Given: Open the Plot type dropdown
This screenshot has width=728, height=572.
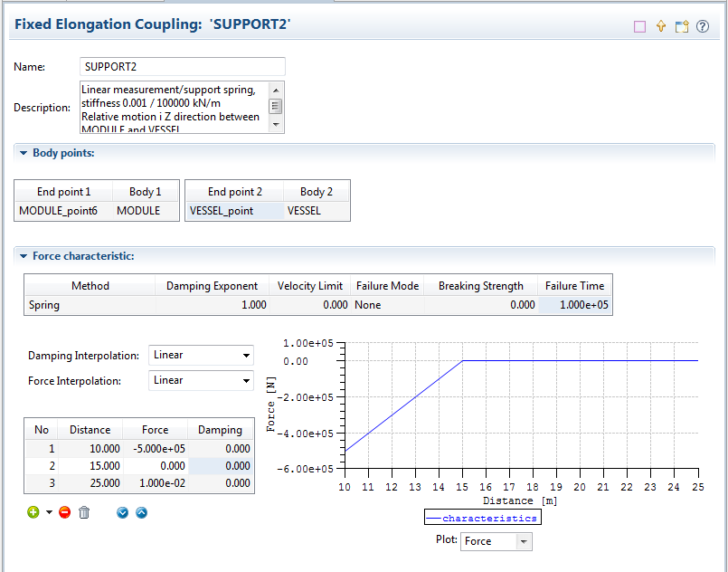Looking at the screenshot, I should 496,541.
